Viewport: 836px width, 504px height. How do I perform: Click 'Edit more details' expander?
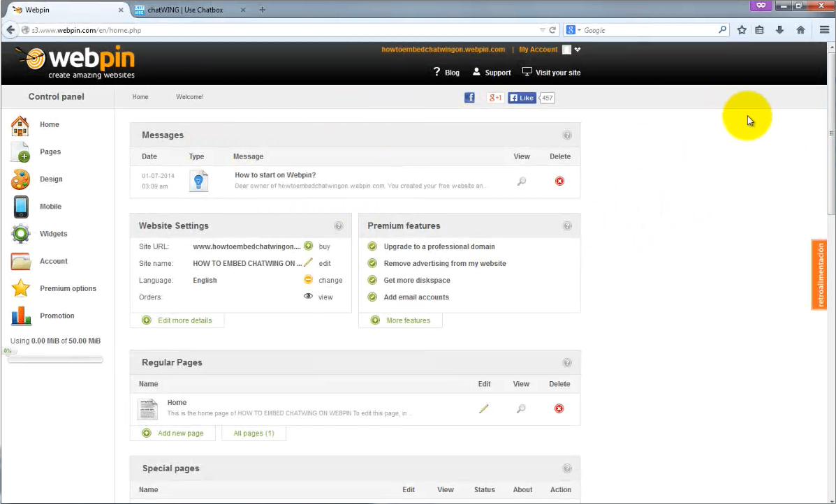177,320
